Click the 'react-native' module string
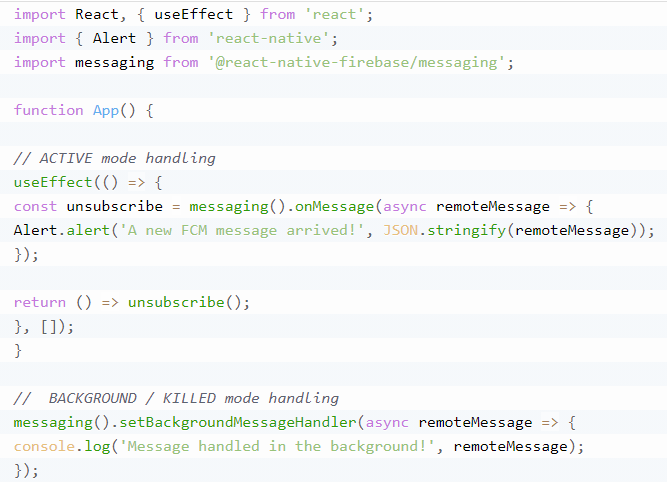This screenshot has height=482, width=667. coord(268,38)
